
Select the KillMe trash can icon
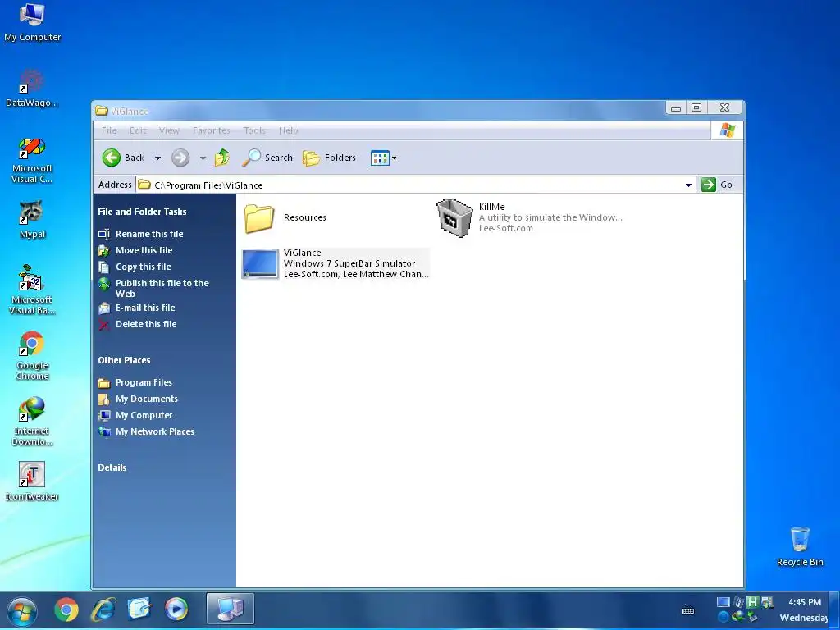tap(454, 217)
